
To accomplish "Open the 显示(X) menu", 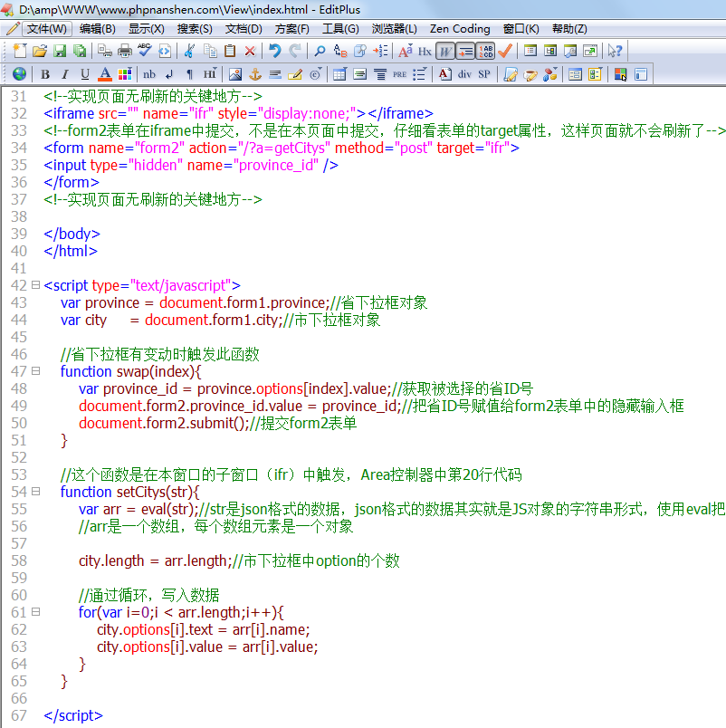I will tap(147, 29).
